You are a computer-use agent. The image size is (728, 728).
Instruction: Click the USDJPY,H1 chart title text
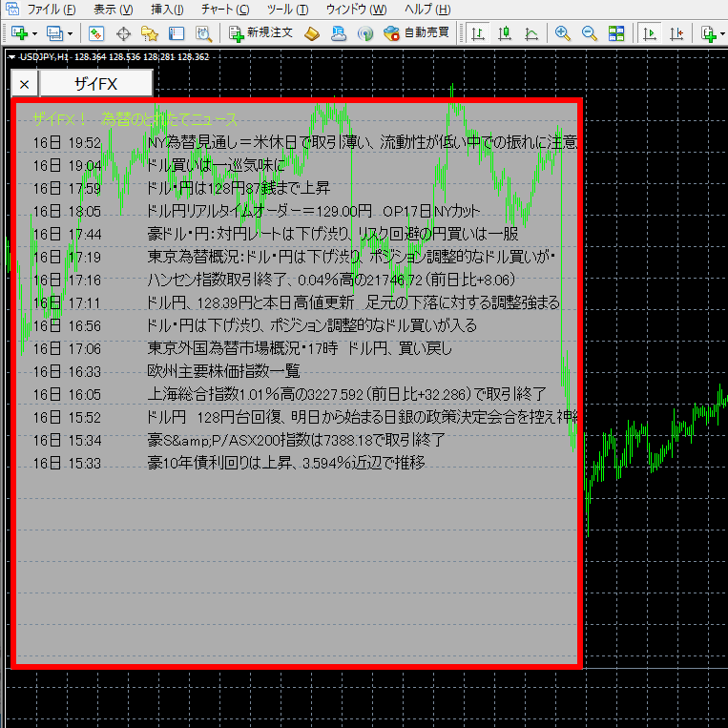coord(44,56)
